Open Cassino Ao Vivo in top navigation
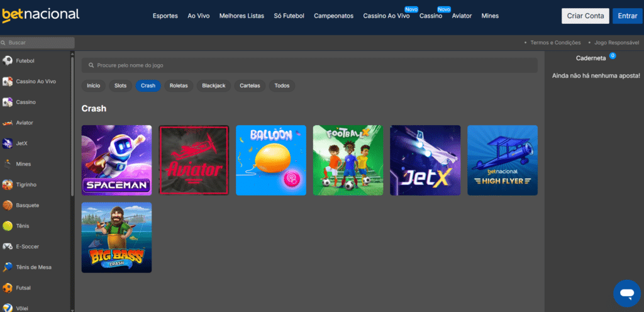Screen dimensions: 644x312 [386, 16]
